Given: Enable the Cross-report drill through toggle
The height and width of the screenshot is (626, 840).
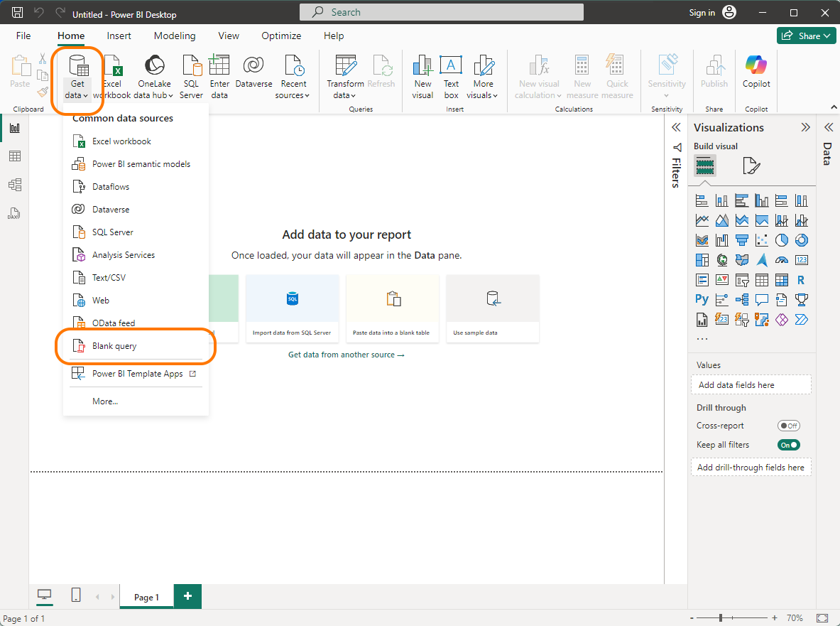Looking at the screenshot, I should [x=789, y=425].
